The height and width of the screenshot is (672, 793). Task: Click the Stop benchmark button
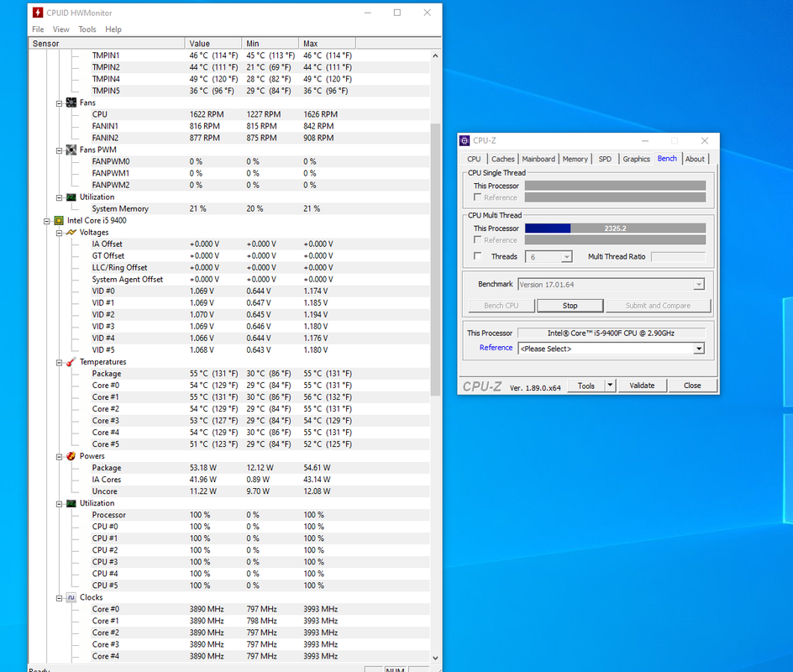tap(570, 306)
